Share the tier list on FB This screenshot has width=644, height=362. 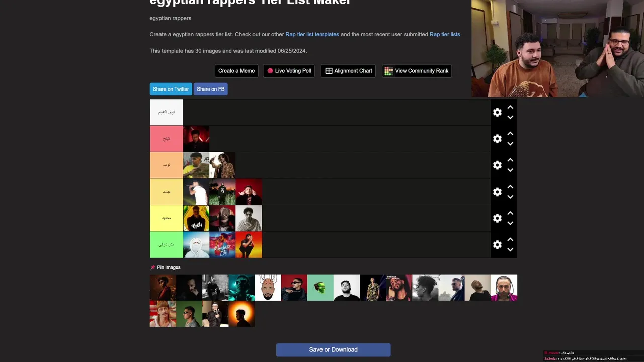[x=211, y=89]
